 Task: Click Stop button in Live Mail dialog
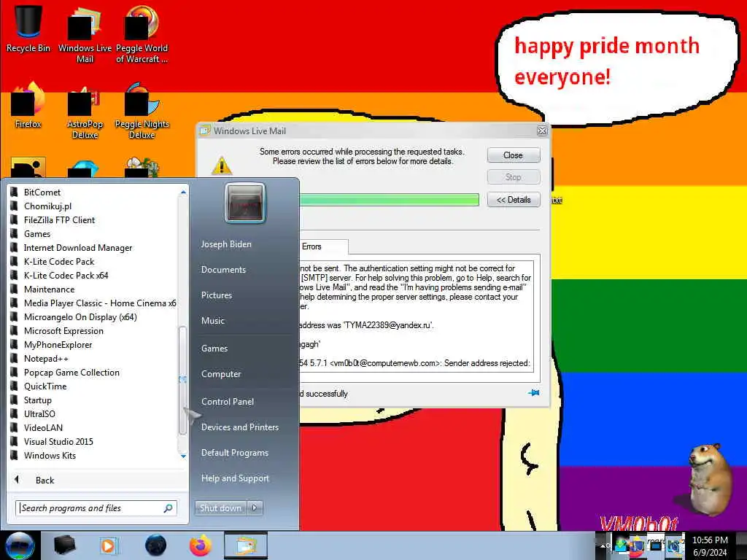(x=513, y=177)
